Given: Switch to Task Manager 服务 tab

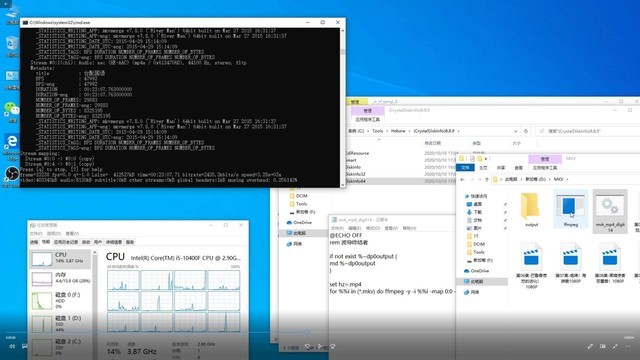Looking at the screenshot, I should click(130, 242).
